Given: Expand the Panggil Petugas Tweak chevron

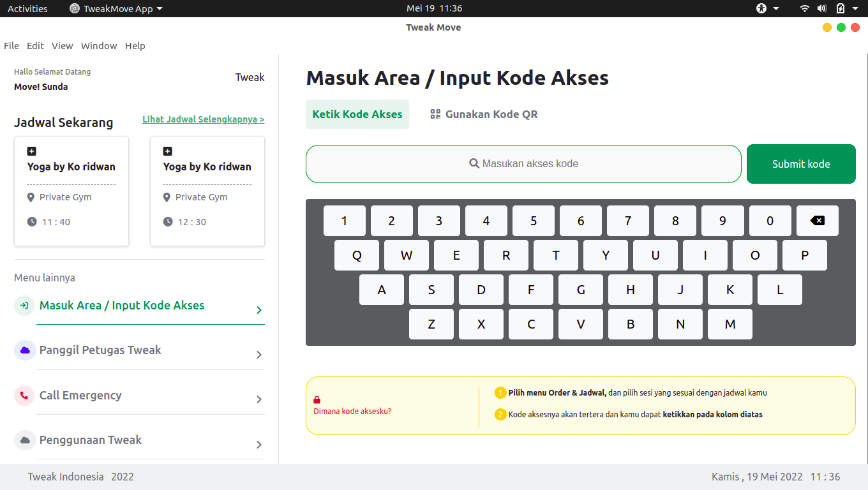Looking at the screenshot, I should click(x=258, y=355).
